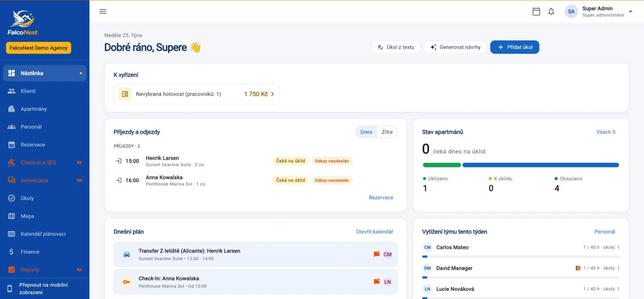Open Apartmány in the sidebar
The image size is (644, 299).
(45, 109)
